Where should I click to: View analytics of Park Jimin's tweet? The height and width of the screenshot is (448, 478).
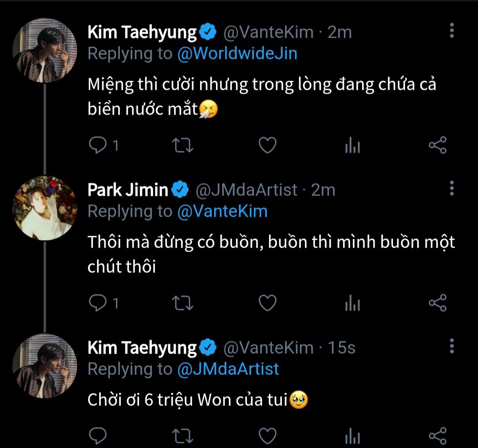[352, 304]
